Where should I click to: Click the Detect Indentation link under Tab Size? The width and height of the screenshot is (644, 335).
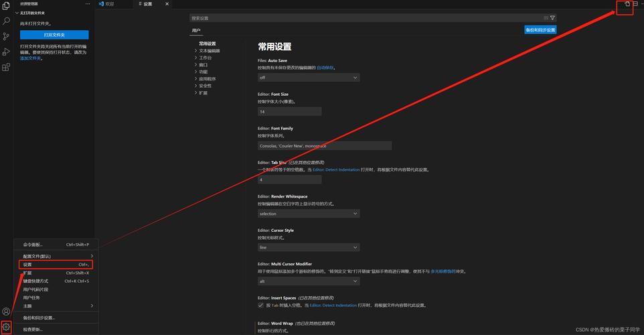[336, 170]
